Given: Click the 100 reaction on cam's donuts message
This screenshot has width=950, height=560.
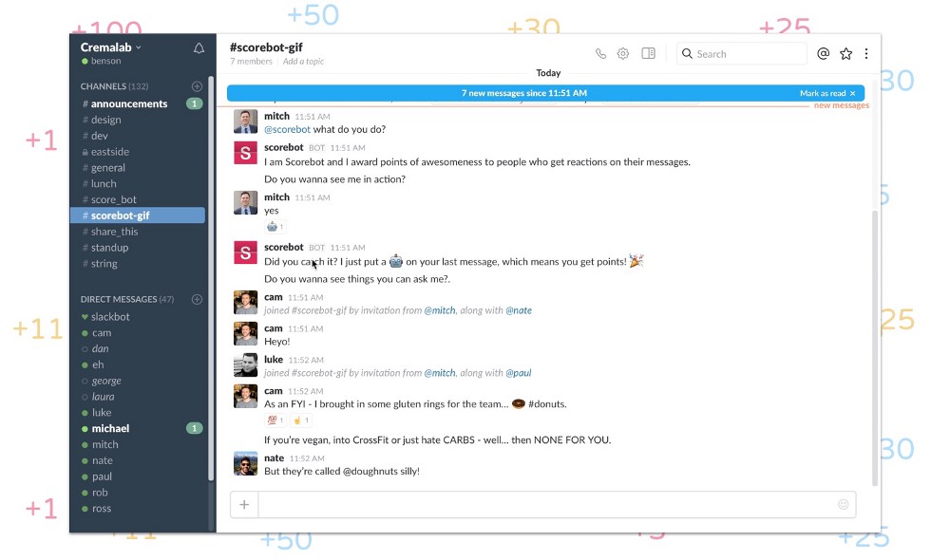Looking at the screenshot, I should coord(275,420).
